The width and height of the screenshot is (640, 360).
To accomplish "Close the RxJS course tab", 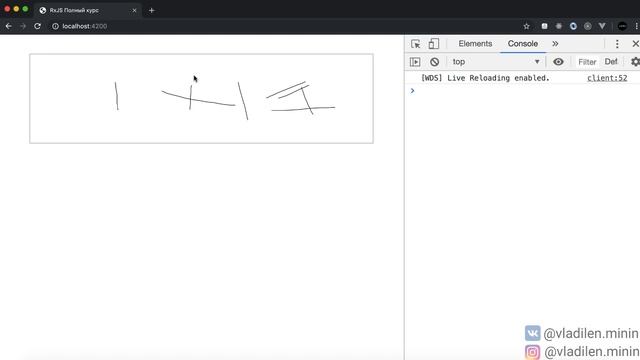I will (134, 10).
